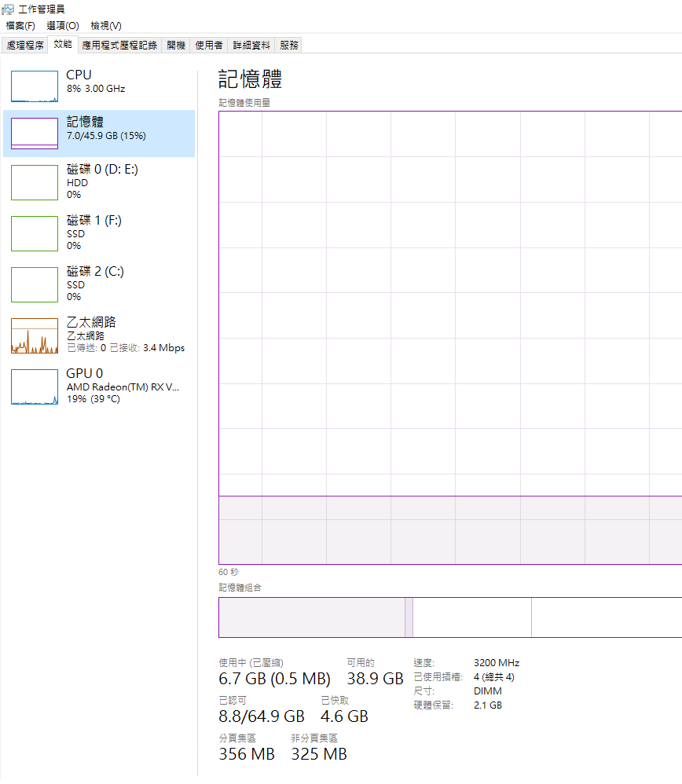Screen dimensions: 682x784
Task: Open the 開機 startup tab
Action: point(176,45)
